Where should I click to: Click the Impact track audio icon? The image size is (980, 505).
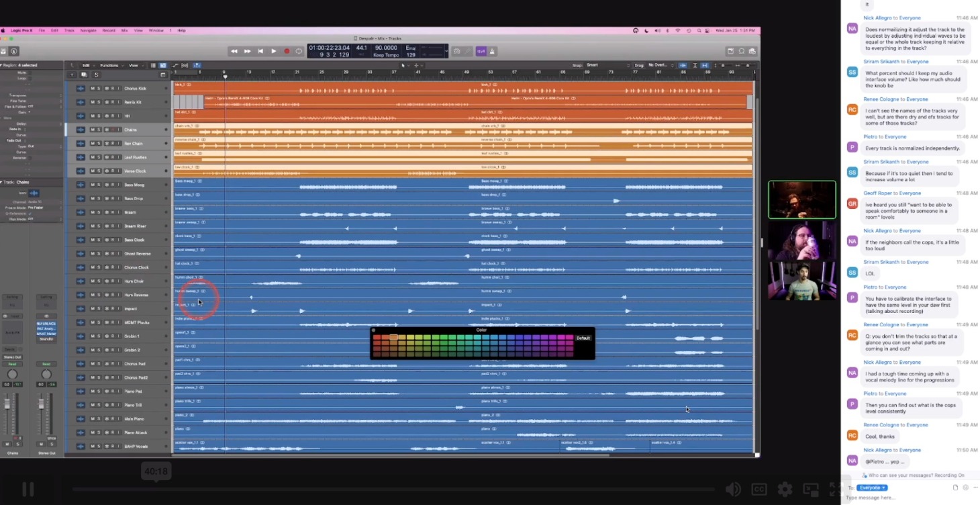point(81,309)
